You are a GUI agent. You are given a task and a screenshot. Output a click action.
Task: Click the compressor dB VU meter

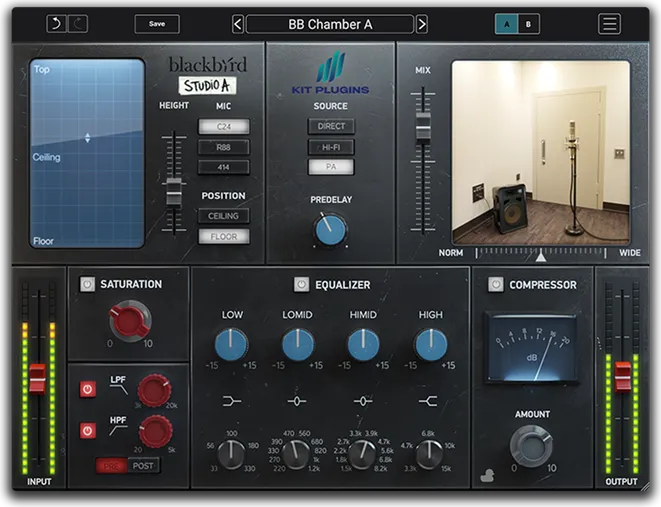(x=532, y=348)
